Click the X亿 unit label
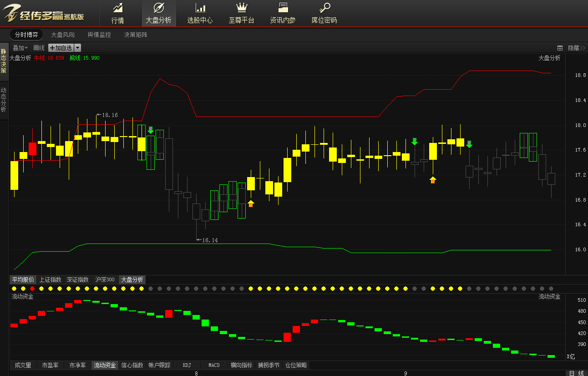This screenshot has width=588, height=376. click(571, 356)
